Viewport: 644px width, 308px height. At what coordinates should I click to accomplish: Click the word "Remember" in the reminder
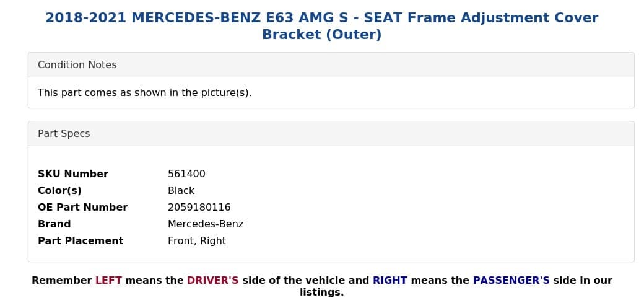61,281
